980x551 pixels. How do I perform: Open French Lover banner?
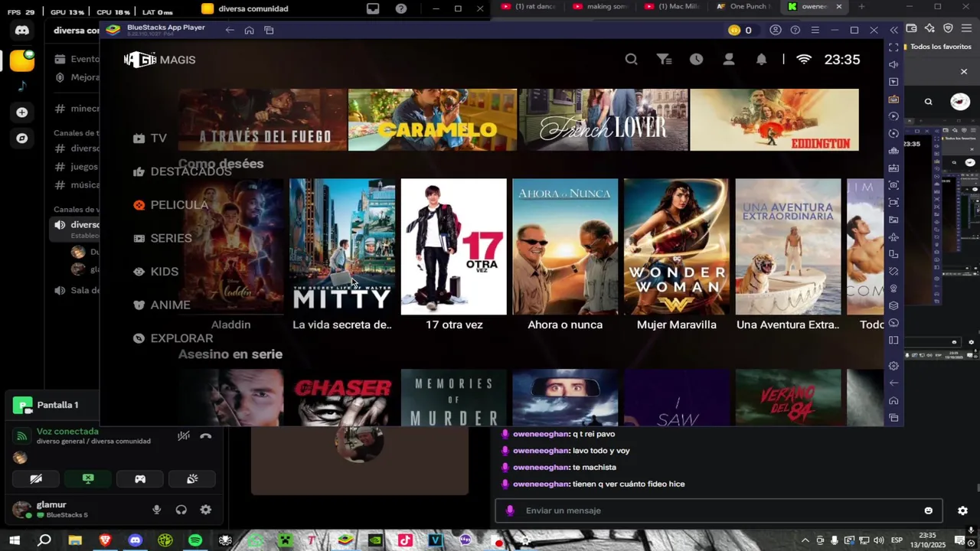[x=603, y=119]
